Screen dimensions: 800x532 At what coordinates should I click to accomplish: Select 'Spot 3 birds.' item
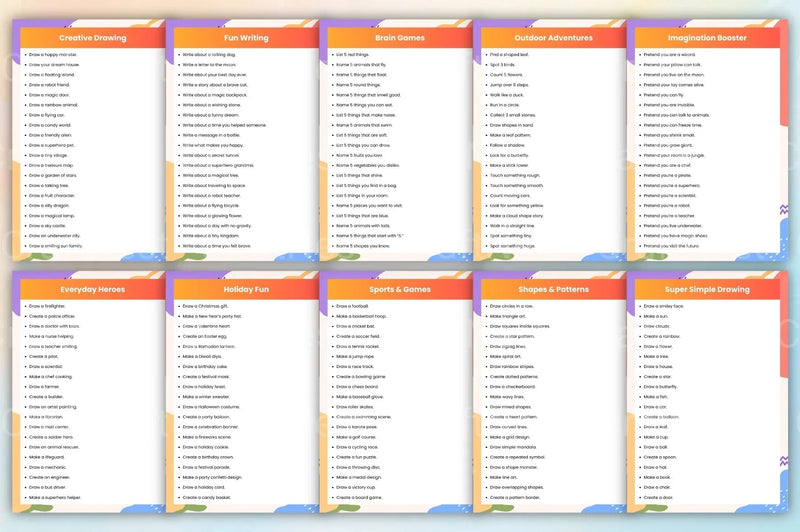click(503, 65)
